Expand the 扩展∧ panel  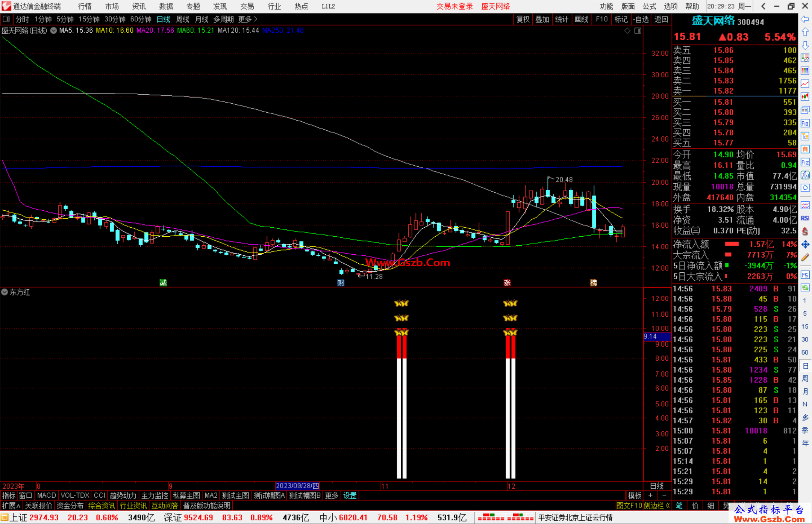click(x=11, y=506)
